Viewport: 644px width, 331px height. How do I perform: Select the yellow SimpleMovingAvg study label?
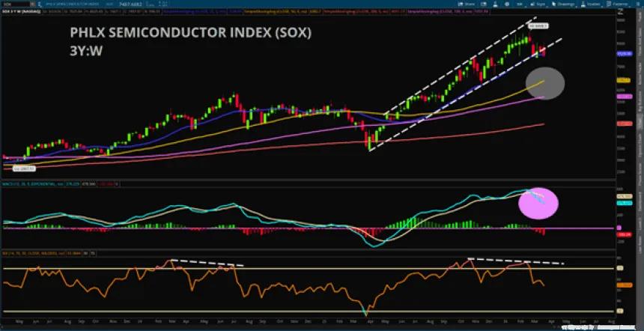[x=282, y=11]
